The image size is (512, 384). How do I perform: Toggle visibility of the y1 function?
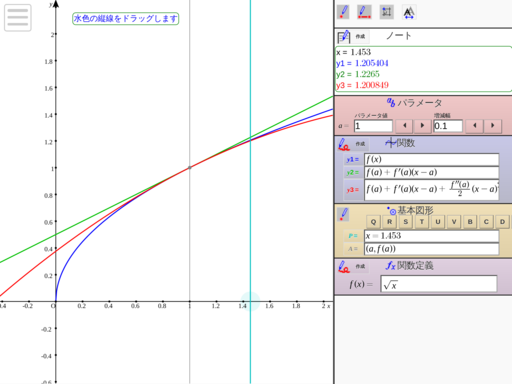coord(353,160)
